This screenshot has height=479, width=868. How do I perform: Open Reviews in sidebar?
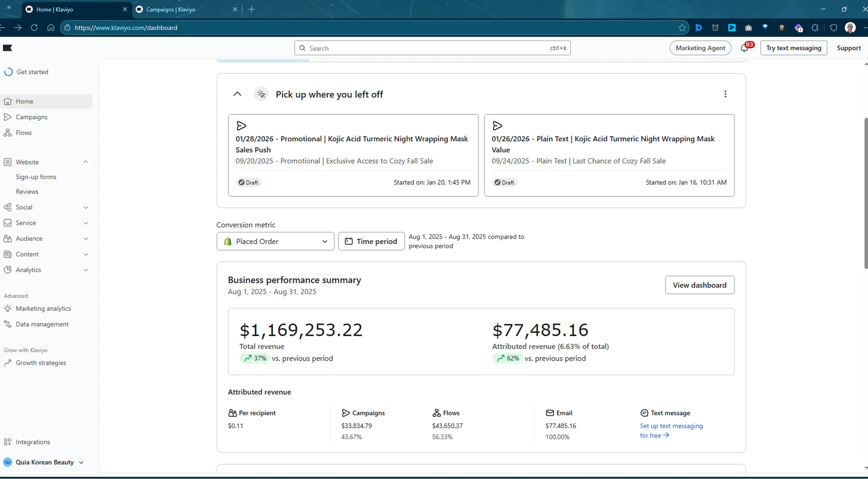[27, 192]
